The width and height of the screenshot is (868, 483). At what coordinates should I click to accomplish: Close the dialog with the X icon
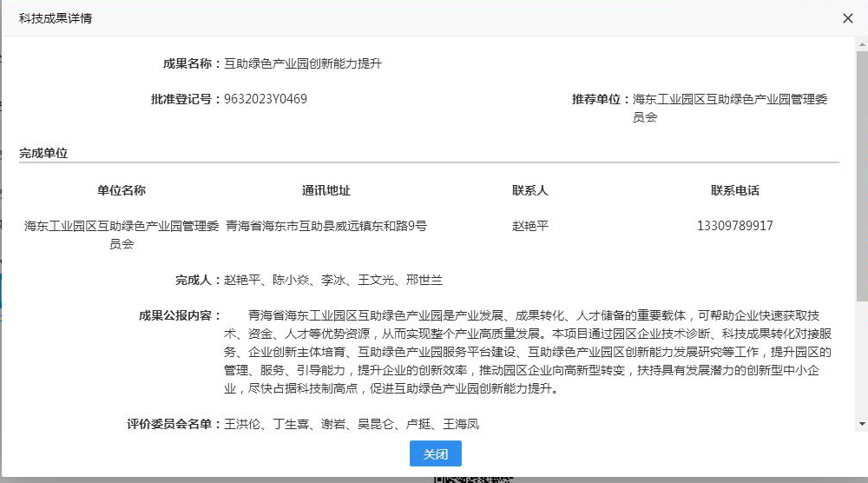(x=848, y=18)
